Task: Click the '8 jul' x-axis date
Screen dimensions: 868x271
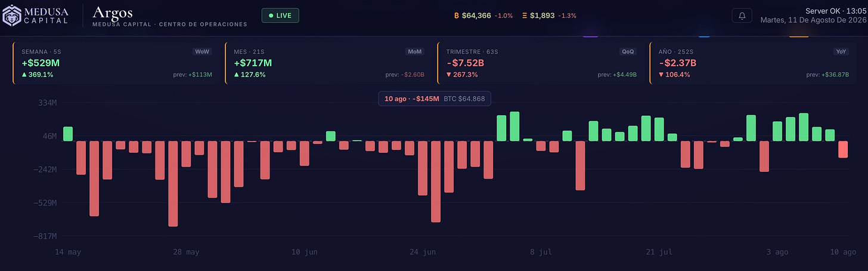Action: pyautogui.click(x=541, y=252)
